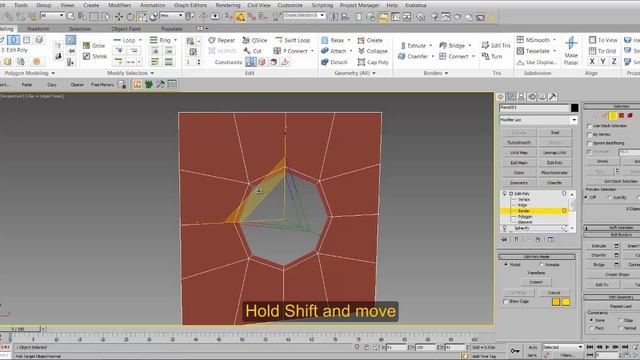Switch to the Object Paint ribbon tab
The width and height of the screenshot is (640, 360).
point(126,29)
